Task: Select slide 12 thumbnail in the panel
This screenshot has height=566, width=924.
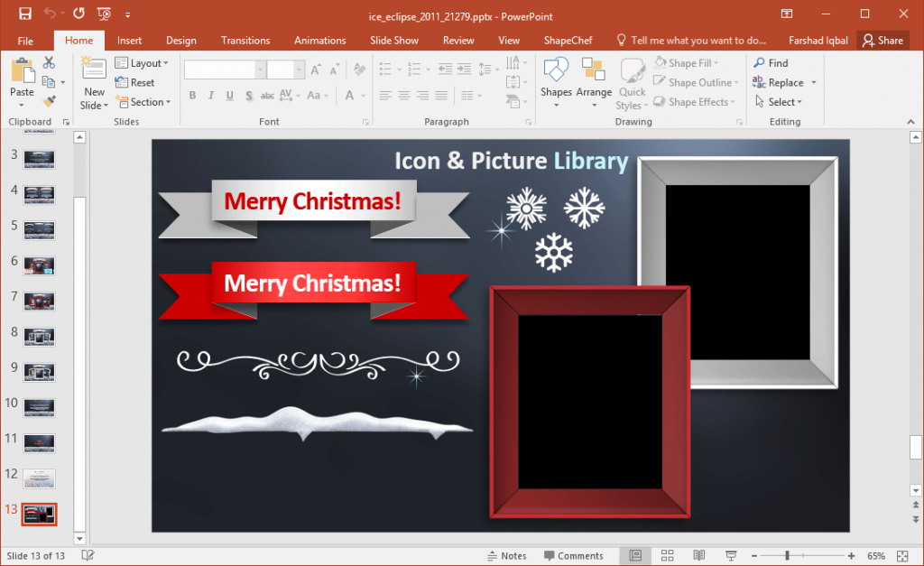Action: 39,478
